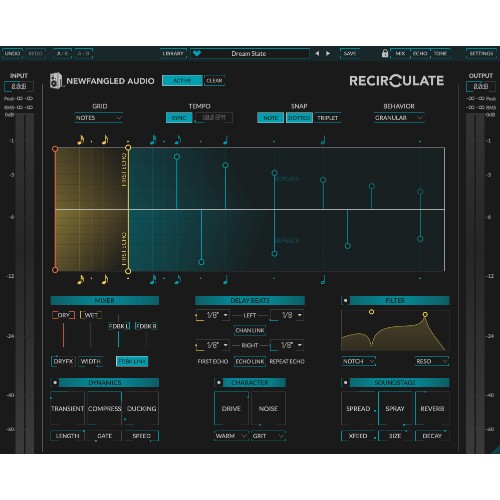Go to next preset with right arrow
Viewport: 500px width, 500px height.
pos(328,53)
